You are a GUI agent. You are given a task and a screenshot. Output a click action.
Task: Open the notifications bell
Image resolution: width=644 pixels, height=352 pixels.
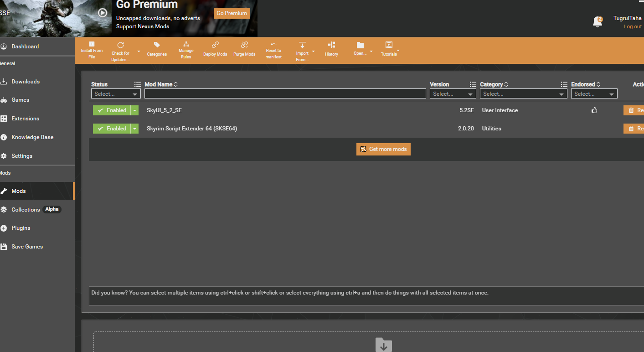pos(598,21)
